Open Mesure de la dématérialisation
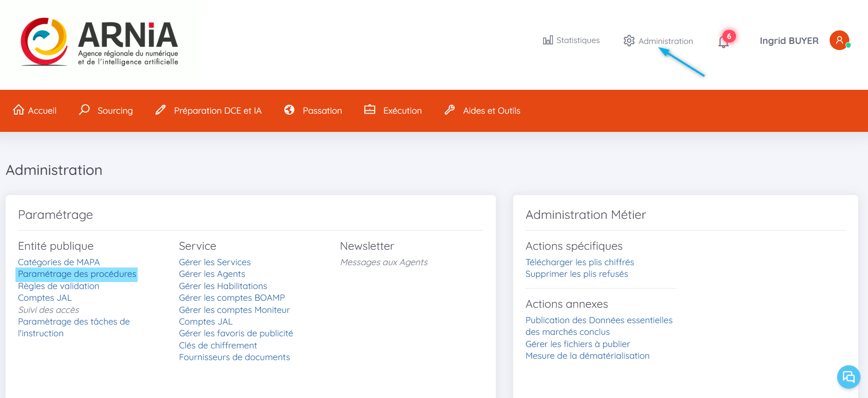 (x=587, y=356)
